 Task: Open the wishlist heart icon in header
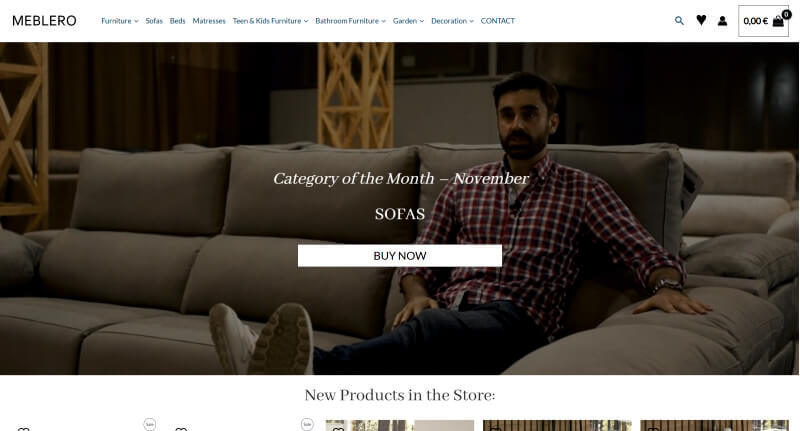tap(702, 20)
